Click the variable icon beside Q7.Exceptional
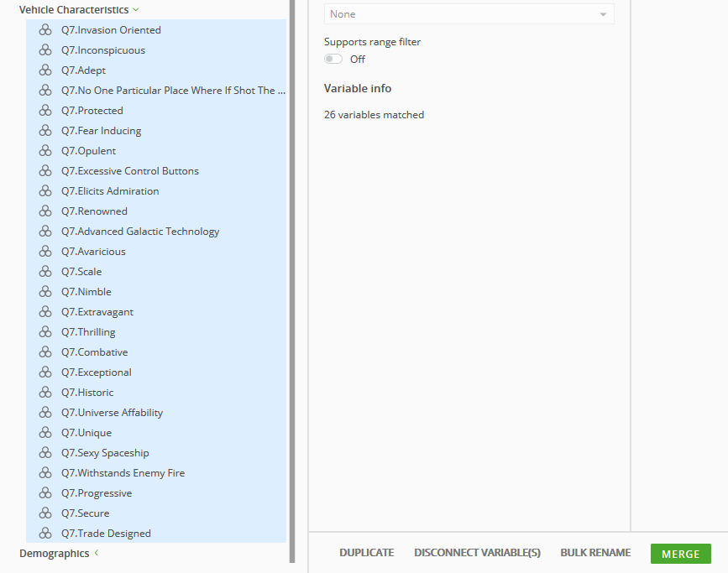Image resolution: width=728 pixels, height=573 pixels. (x=45, y=372)
